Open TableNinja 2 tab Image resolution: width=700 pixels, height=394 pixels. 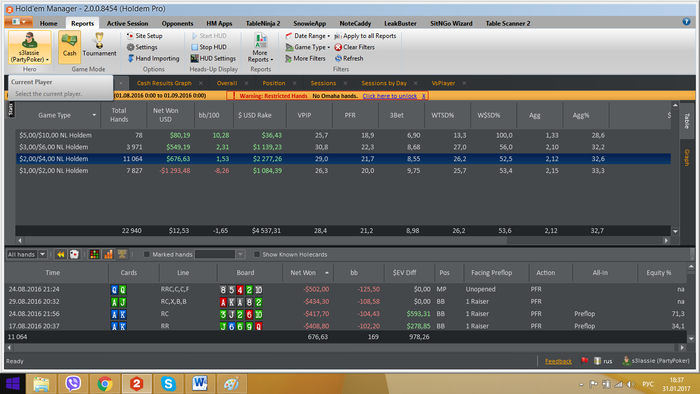263,23
